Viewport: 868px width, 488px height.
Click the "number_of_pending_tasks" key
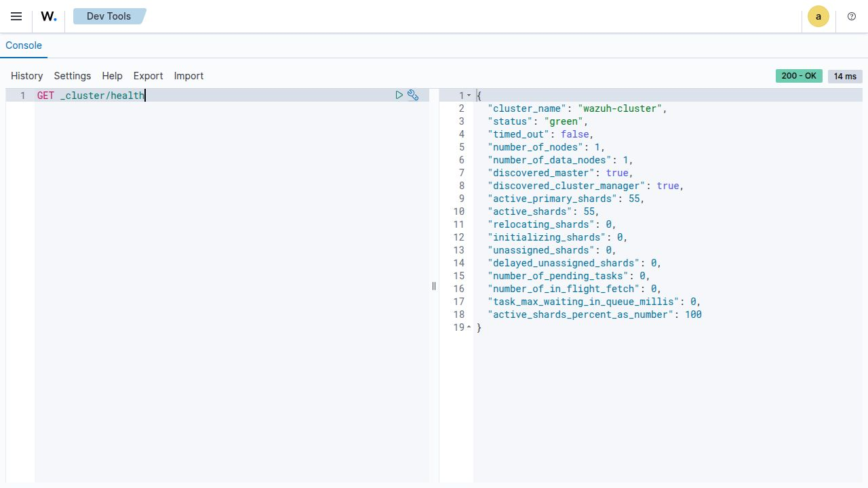[558, 276]
